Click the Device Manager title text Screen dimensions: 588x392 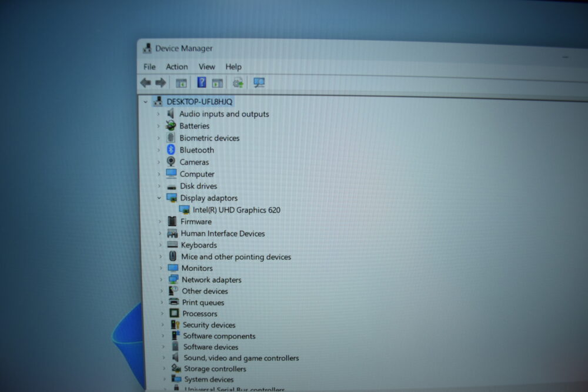pyautogui.click(x=183, y=48)
